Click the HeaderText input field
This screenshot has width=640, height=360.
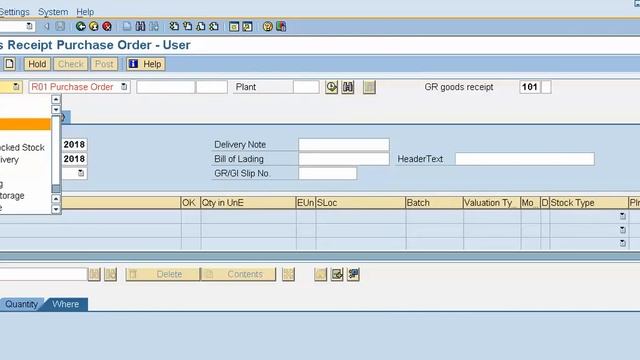524,159
